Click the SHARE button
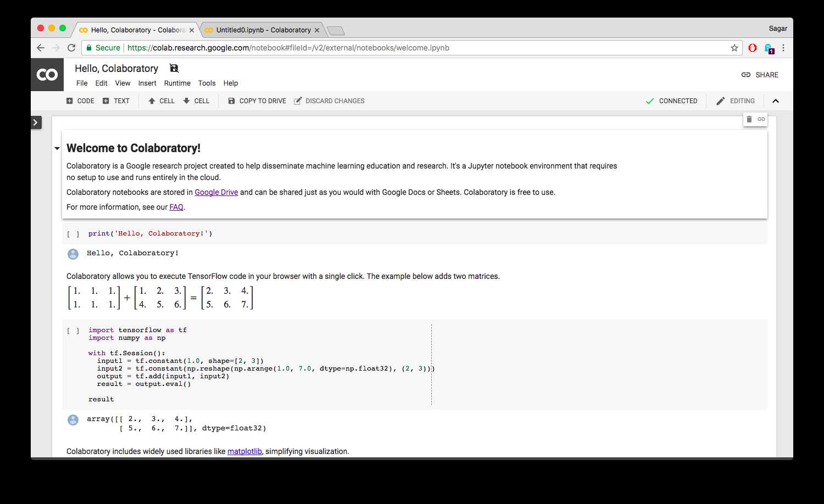 760,75
